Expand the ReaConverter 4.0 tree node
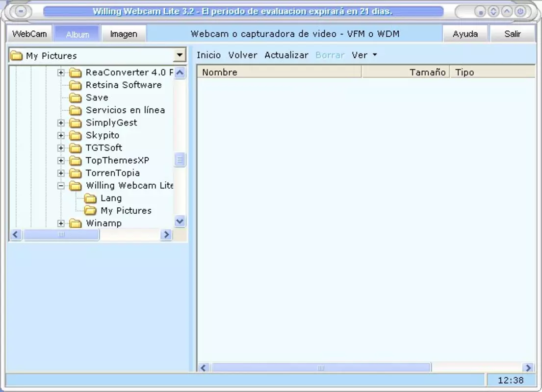Viewport: 542px width, 392px height. pos(61,73)
